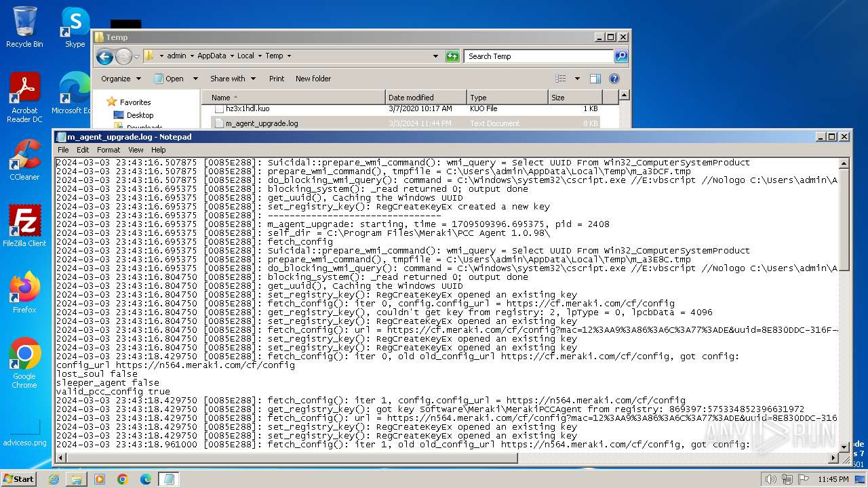Open Explorer help question mark icon

(614, 79)
